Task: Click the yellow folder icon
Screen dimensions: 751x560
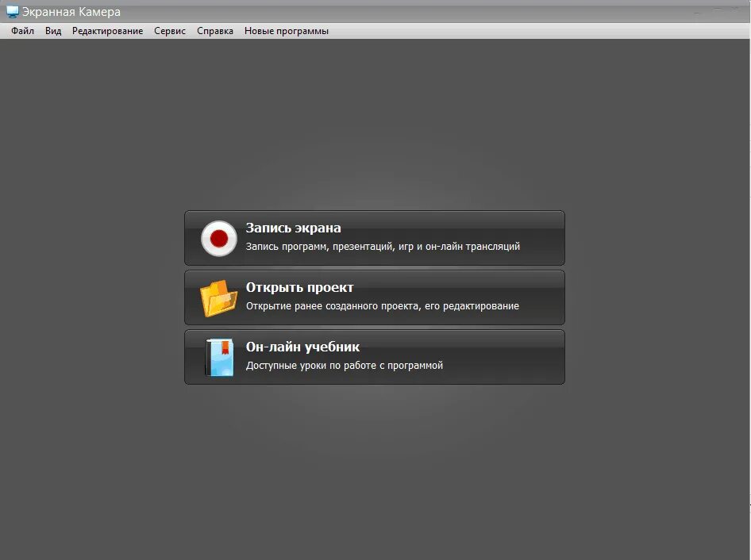Action: coord(218,298)
